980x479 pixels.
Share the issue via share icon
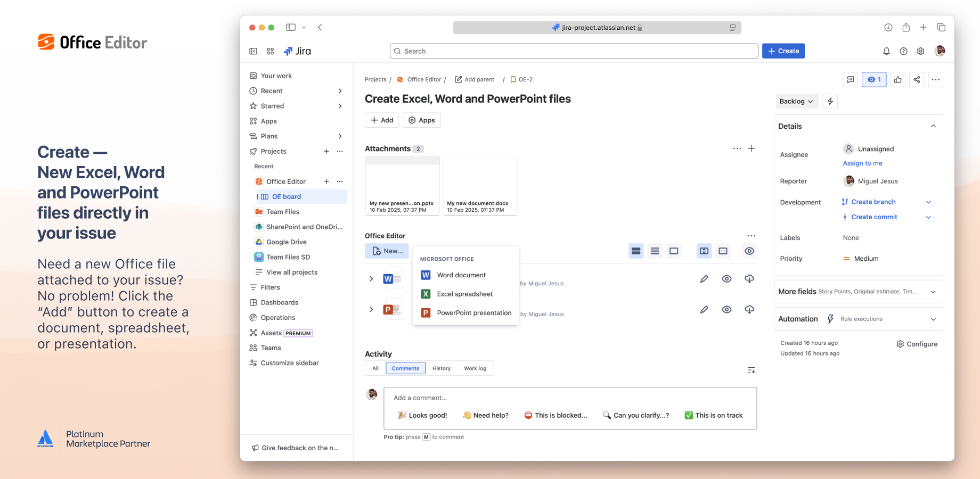click(x=917, y=79)
